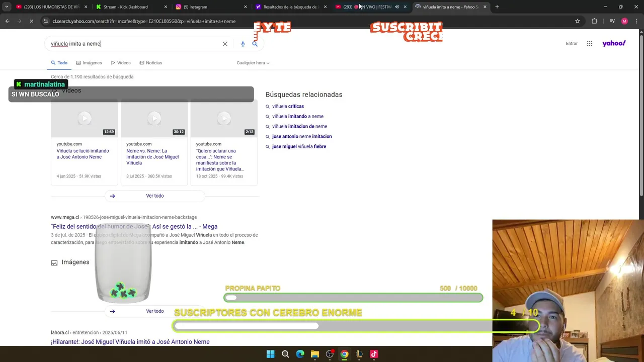
Task: View site information icon in the address bar
Action: pos(46,21)
